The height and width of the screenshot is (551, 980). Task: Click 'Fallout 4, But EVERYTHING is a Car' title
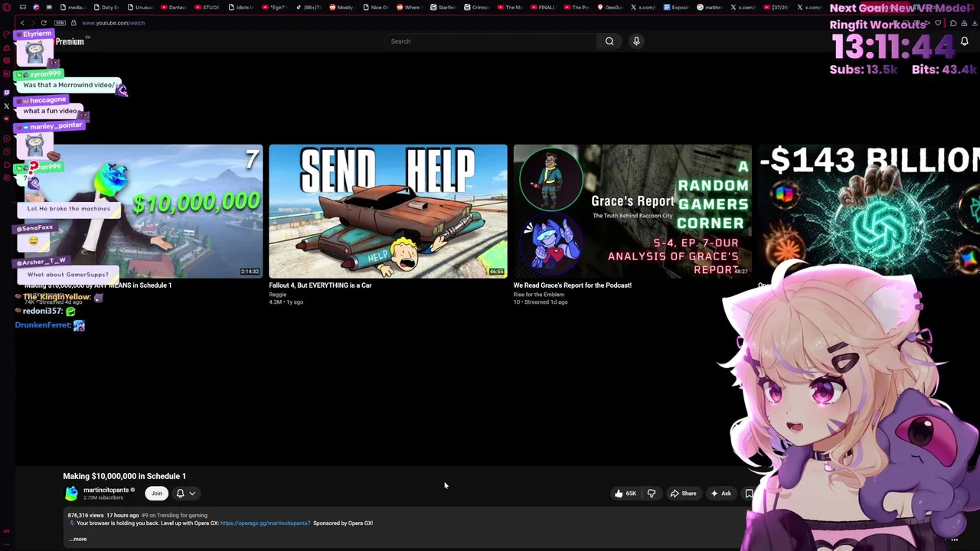(x=320, y=285)
